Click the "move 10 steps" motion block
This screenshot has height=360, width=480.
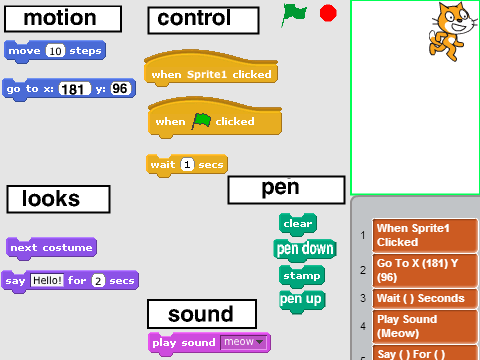(x=55, y=51)
